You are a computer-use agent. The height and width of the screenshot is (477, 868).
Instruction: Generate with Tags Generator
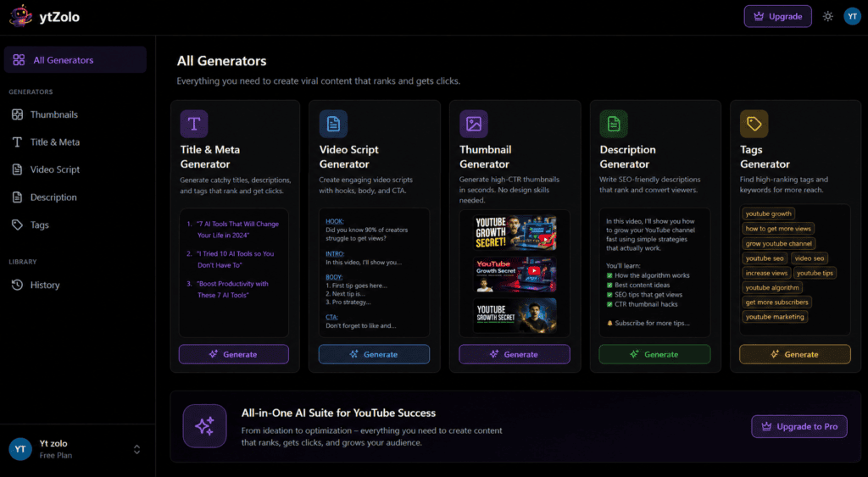tap(795, 354)
